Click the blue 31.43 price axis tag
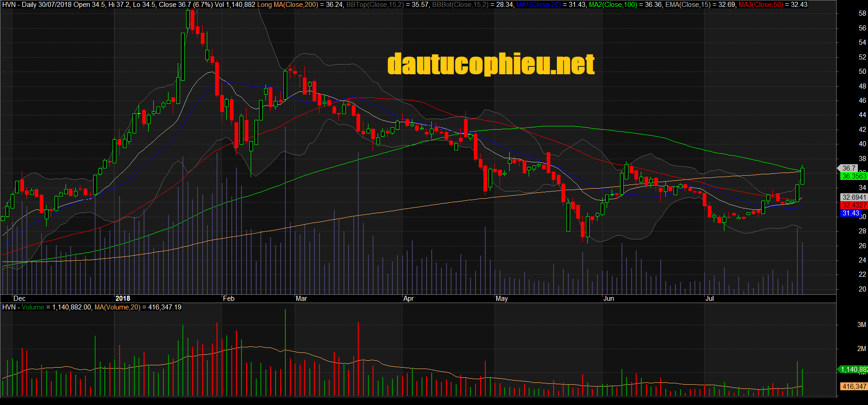 pos(850,213)
